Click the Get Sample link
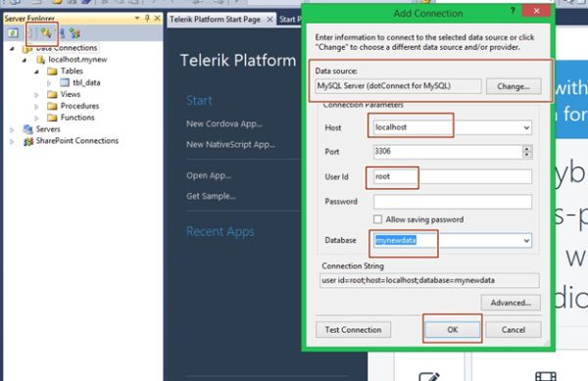The image size is (588, 381). 211,196
